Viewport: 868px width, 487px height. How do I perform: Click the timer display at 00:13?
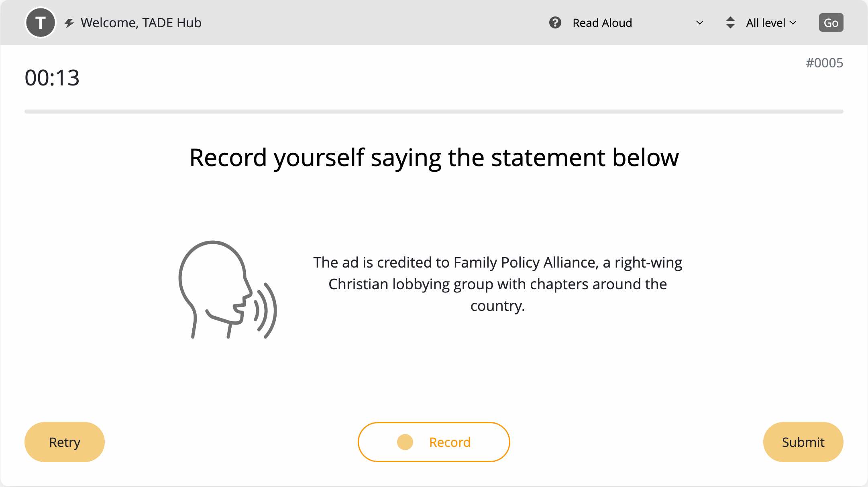52,77
